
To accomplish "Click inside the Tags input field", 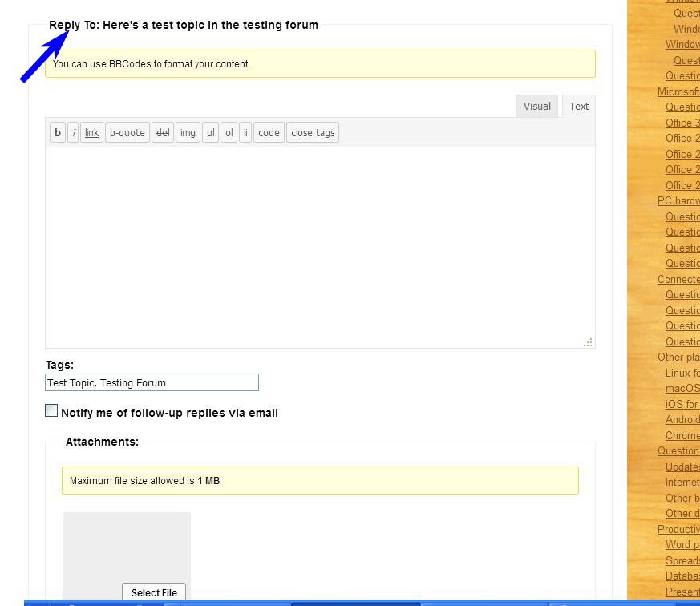I will point(152,383).
